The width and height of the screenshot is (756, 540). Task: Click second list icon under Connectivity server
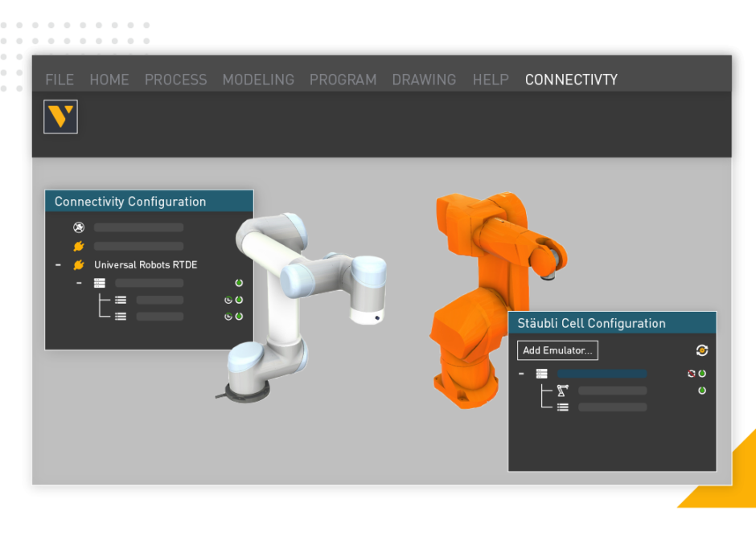coord(121,317)
